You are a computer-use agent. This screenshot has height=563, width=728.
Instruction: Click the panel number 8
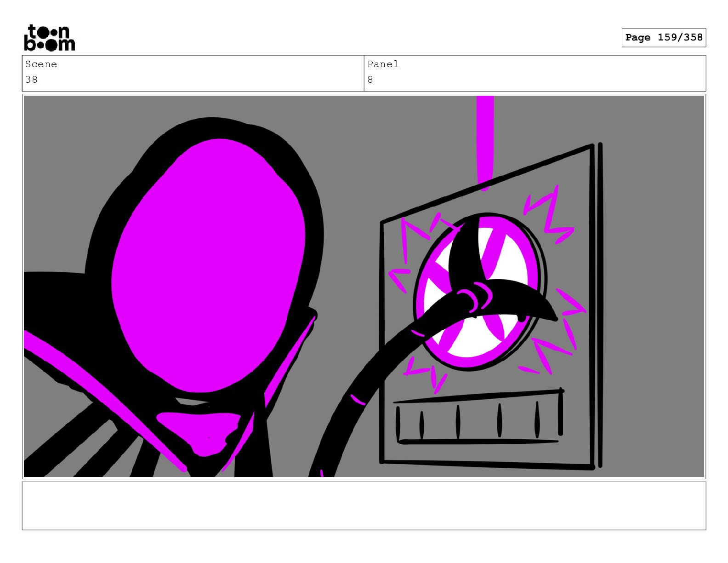(x=370, y=80)
